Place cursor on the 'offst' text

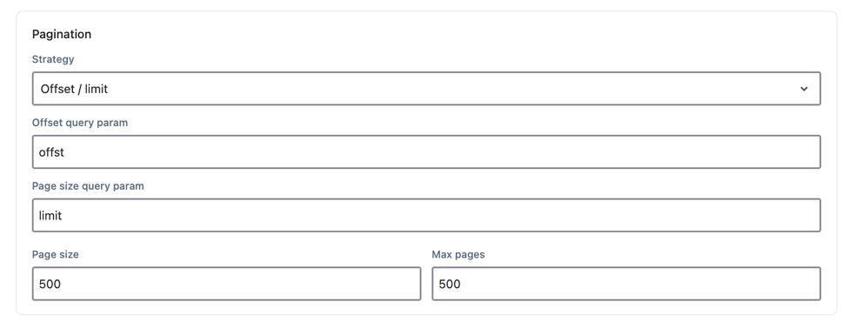(51, 152)
